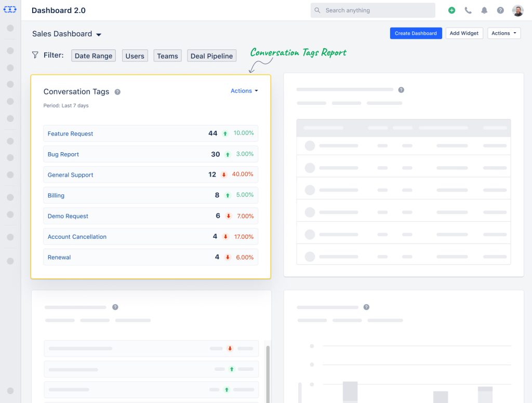532x403 pixels.
Task: Click the Create Dashboard button
Action: pos(416,33)
